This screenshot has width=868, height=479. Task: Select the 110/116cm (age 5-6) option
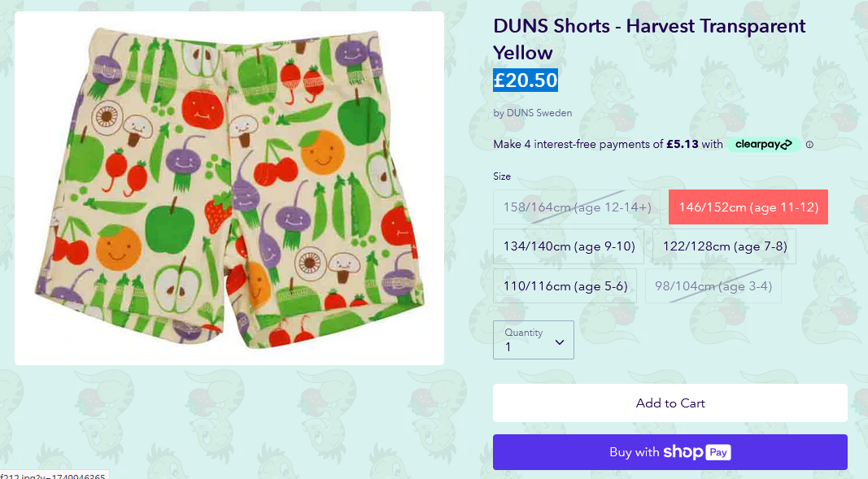(565, 286)
